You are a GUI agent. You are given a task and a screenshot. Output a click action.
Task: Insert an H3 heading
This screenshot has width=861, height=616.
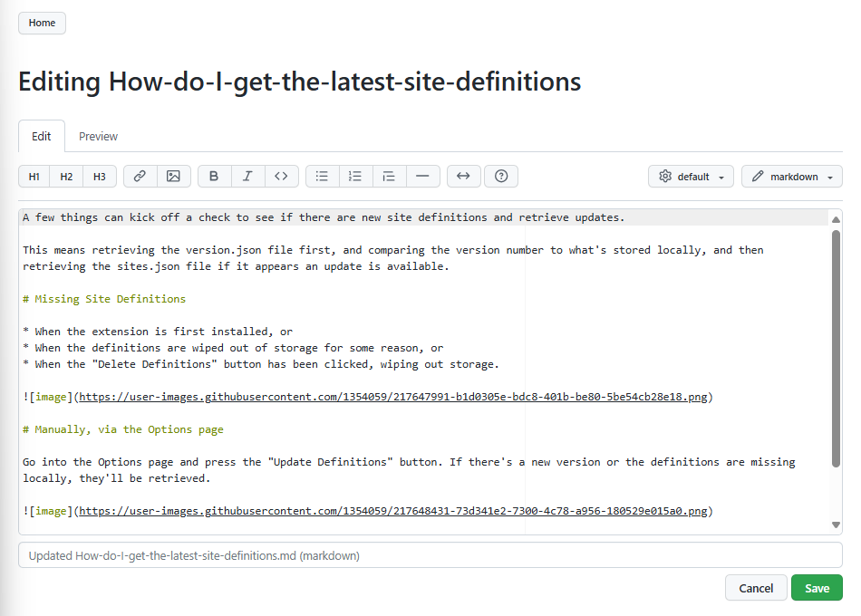coord(100,177)
